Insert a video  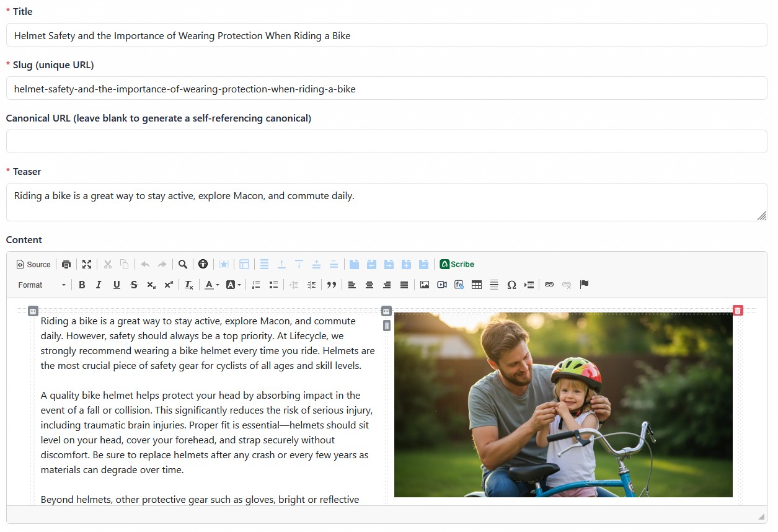pyautogui.click(x=442, y=285)
